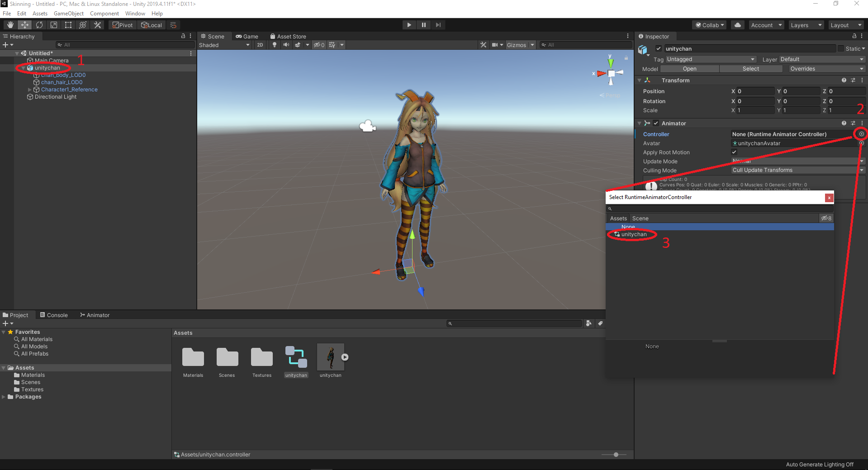This screenshot has width=868, height=470.
Task: Select the Hand tool
Action: coord(10,25)
